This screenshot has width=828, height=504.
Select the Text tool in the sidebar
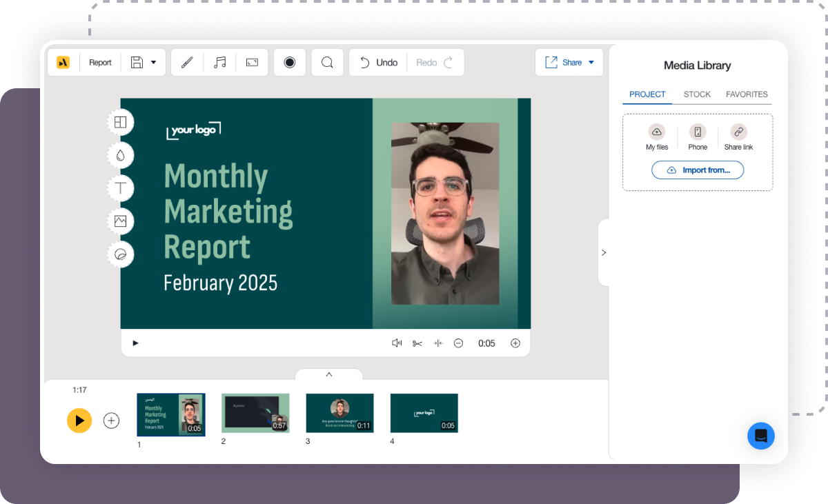click(x=121, y=188)
